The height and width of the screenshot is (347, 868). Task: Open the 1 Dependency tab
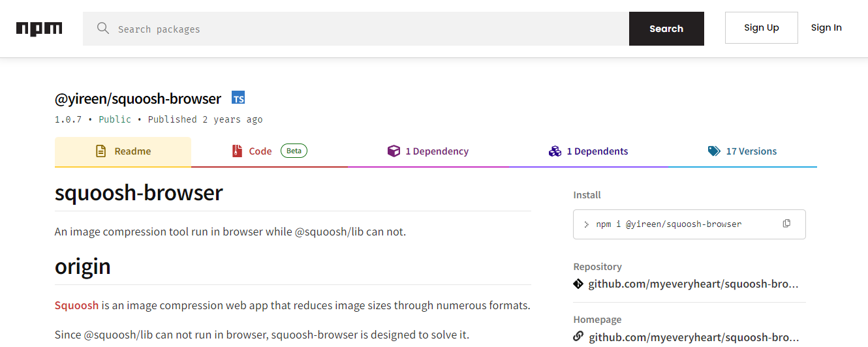pyautogui.click(x=428, y=152)
